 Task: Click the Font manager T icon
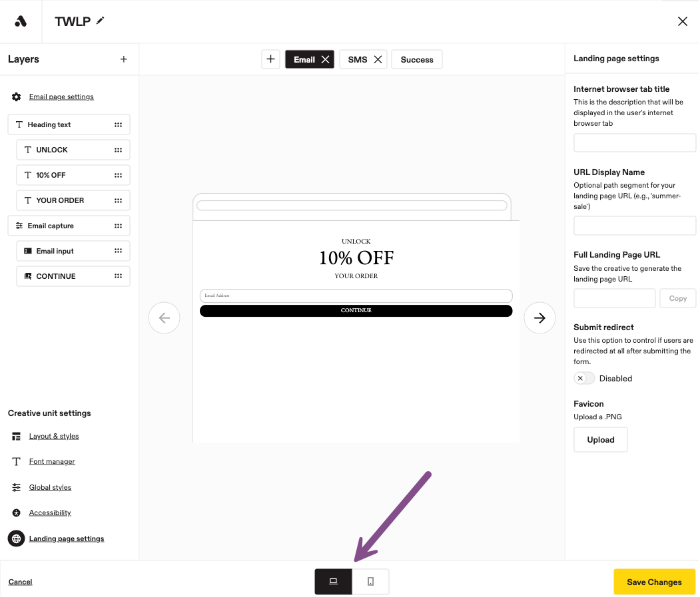coord(17,461)
